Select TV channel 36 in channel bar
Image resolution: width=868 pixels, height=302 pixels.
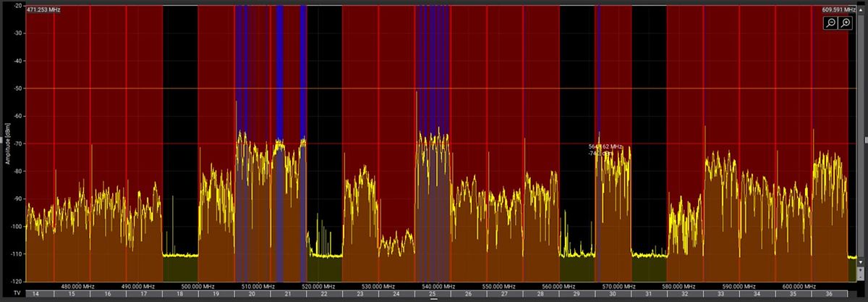829,294
